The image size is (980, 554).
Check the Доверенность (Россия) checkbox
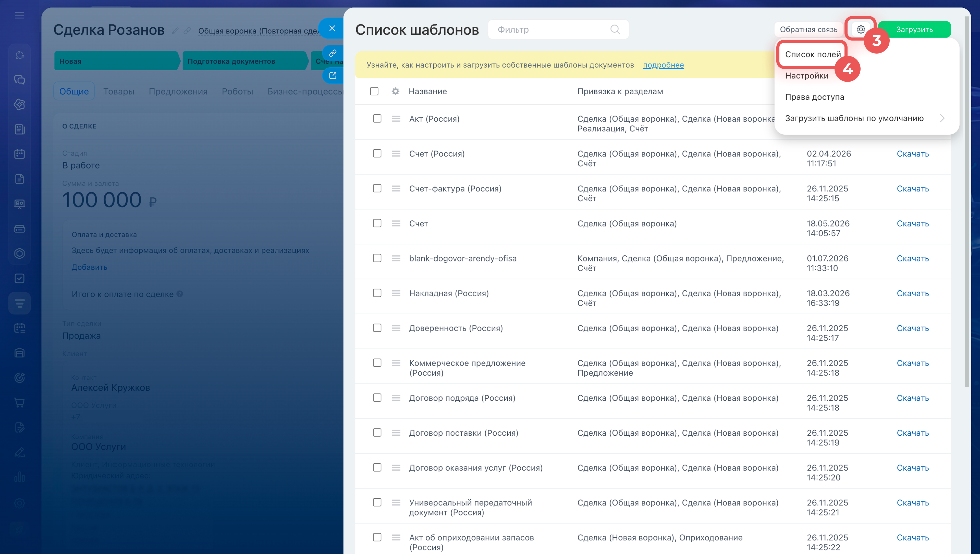coord(377,328)
